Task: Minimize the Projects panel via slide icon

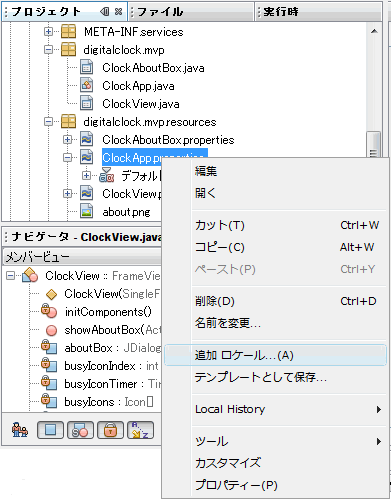Action: pos(105,12)
